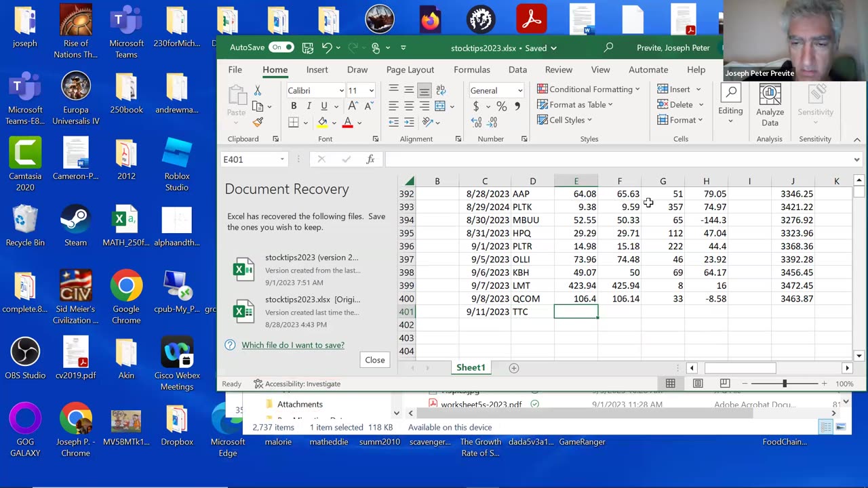Image resolution: width=868 pixels, height=488 pixels.
Task: Click 'Which file do I want to save?' link
Action: point(293,345)
